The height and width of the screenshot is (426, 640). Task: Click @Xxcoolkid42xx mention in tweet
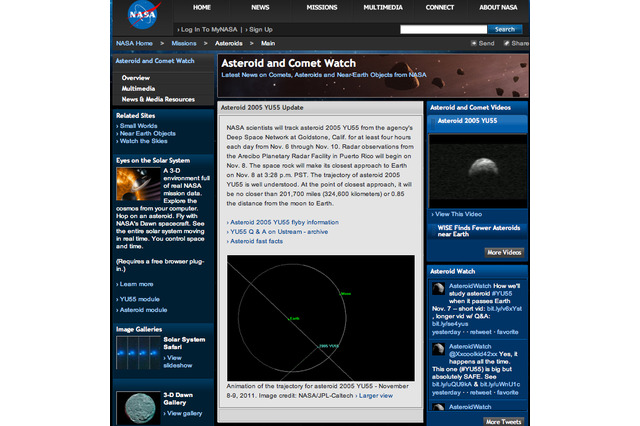point(473,354)
